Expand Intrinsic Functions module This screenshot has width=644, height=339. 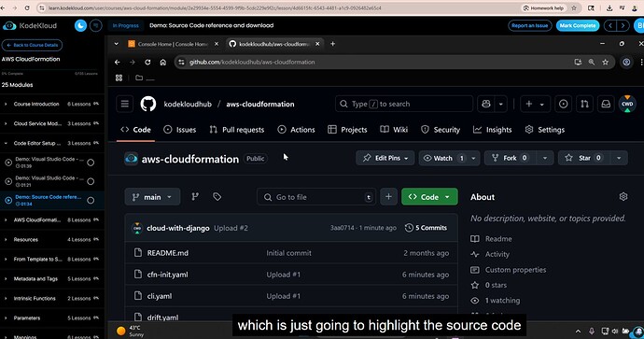51,298
